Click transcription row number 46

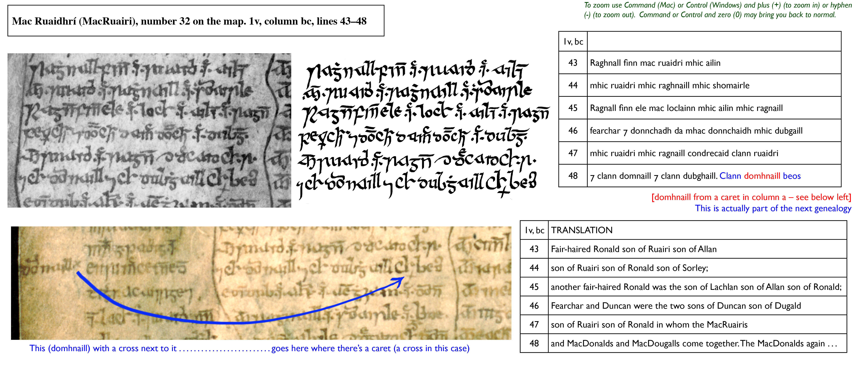[x=573, y=130]
